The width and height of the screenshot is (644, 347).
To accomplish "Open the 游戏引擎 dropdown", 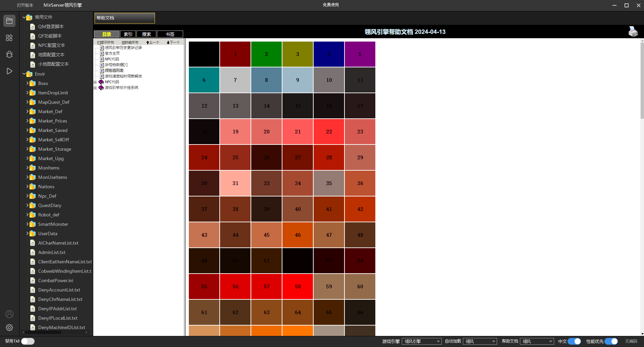I will pos(422,341).
